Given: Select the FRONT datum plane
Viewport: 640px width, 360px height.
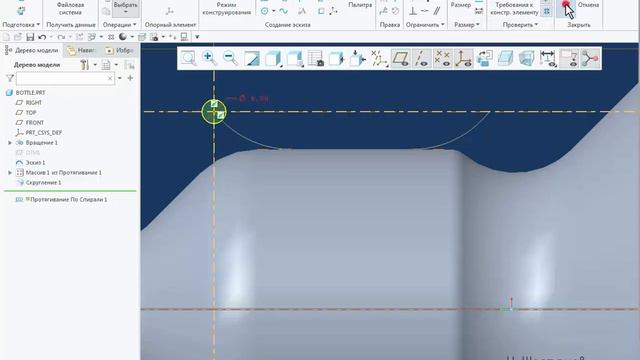Looking at the screenshot, I should click(35, 122).
